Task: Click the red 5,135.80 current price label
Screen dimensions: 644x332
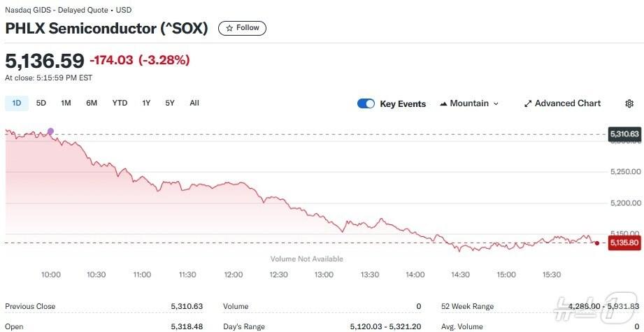Action: [624, 243]
